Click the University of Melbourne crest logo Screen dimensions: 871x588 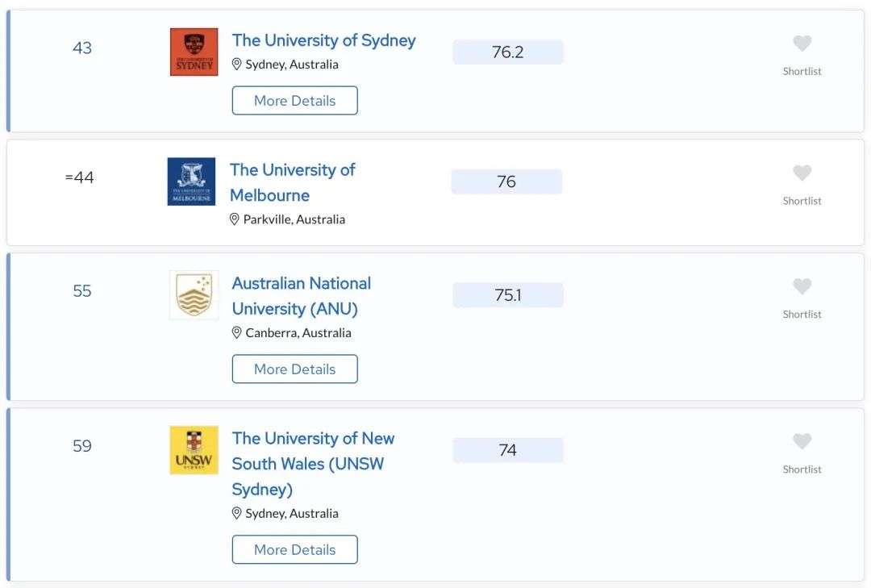coord(191,181)
